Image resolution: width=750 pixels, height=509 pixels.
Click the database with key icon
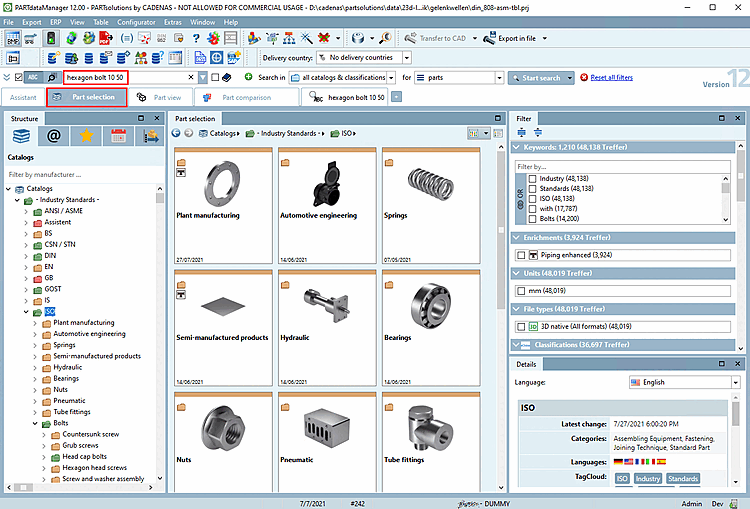click(x=53, y=57)
